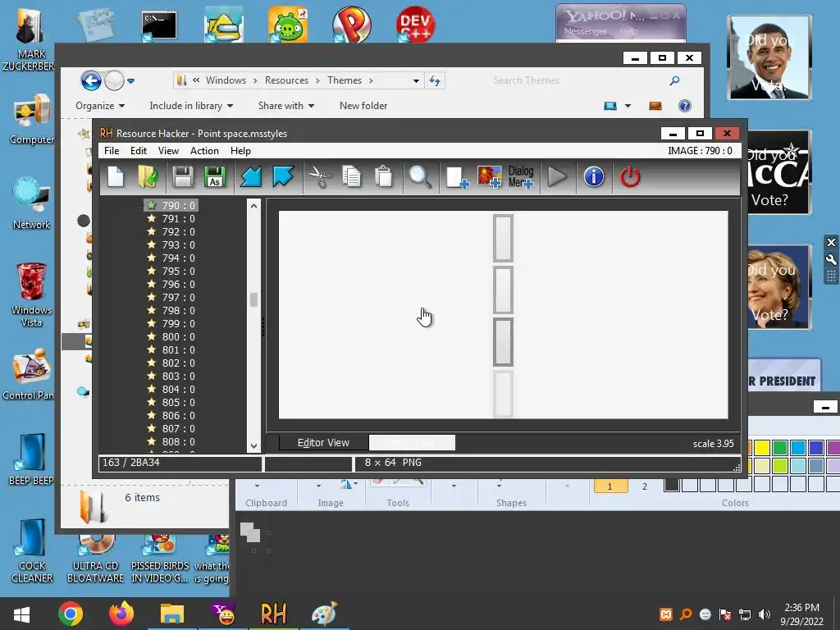This screenshot has width=840, height=630.
Task: Click the Start button on the taskbar
Action: (21, 614)
